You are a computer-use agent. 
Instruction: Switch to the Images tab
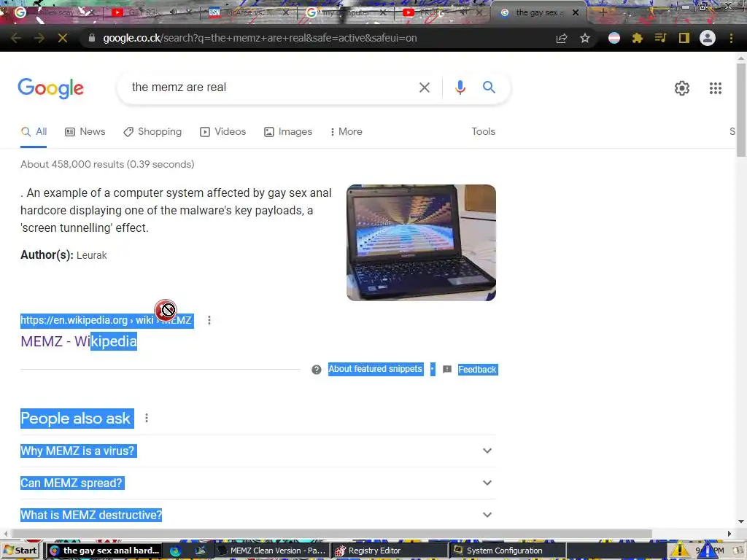point(288,131)
